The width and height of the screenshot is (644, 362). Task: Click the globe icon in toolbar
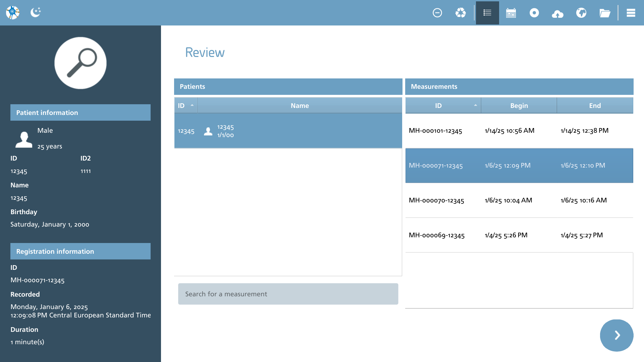tap(581, 13)
